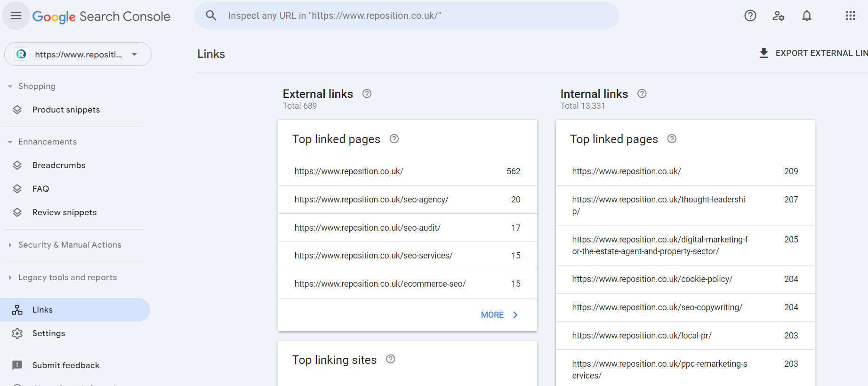
Task: Click the Settings gear icon in sidebar
Action: click(x=17, y=333)
